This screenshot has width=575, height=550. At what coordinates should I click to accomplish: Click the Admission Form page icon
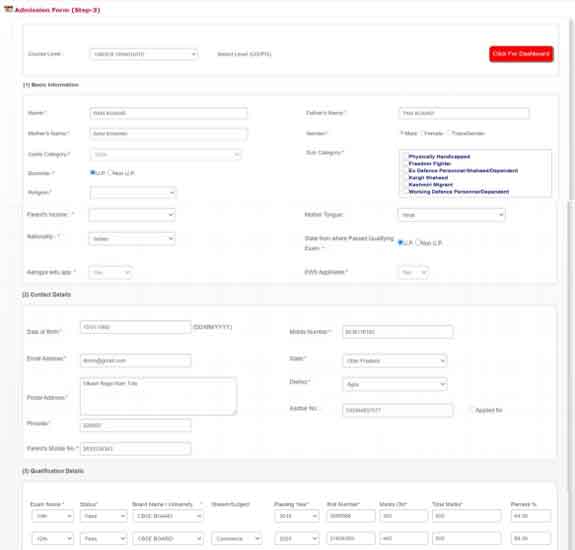pos(8,9)
